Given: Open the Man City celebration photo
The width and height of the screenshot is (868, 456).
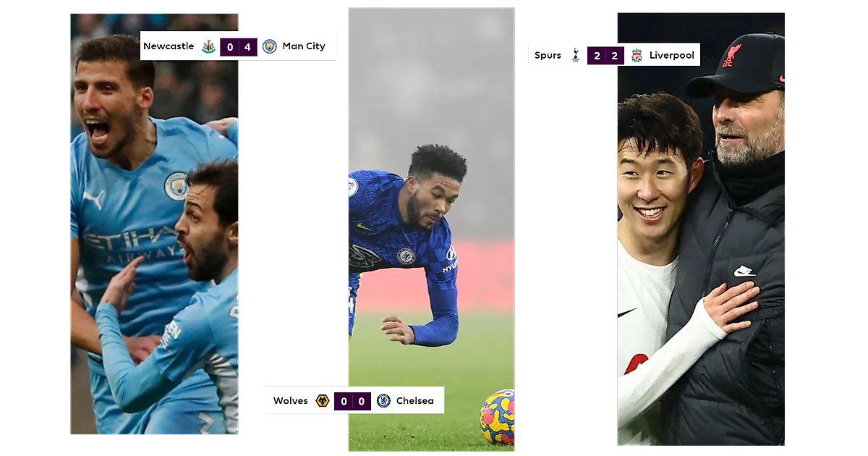Looking at the screenshot, I should [154, 224].
